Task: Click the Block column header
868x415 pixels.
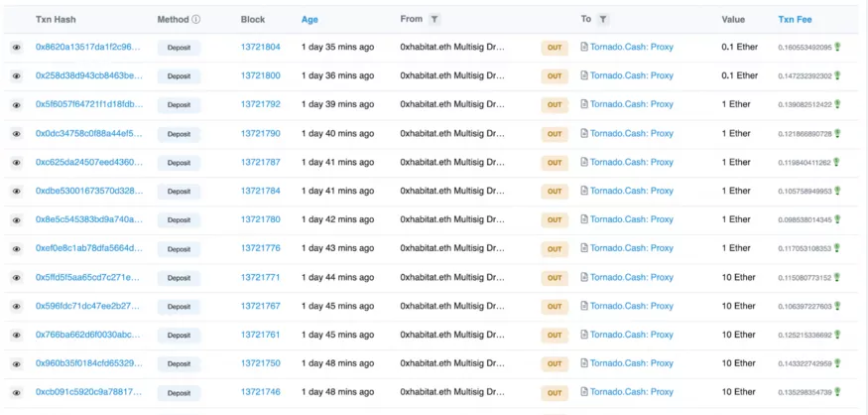Action: 253,20
